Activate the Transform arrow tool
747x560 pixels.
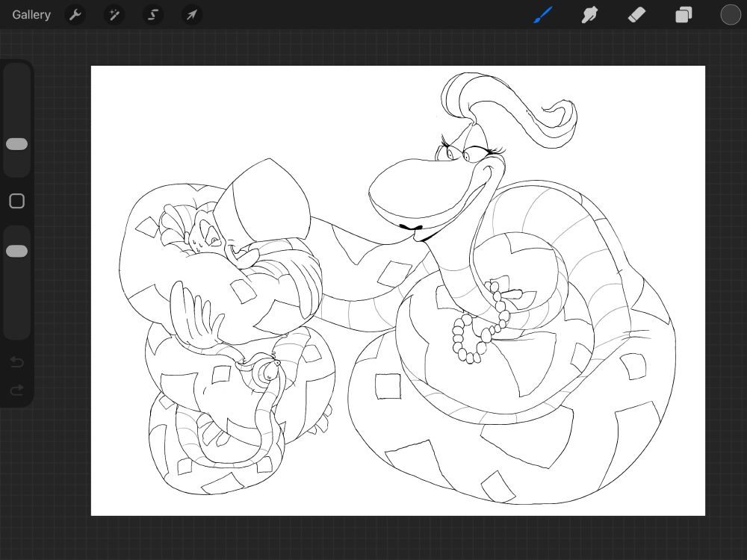click(192, 15)
